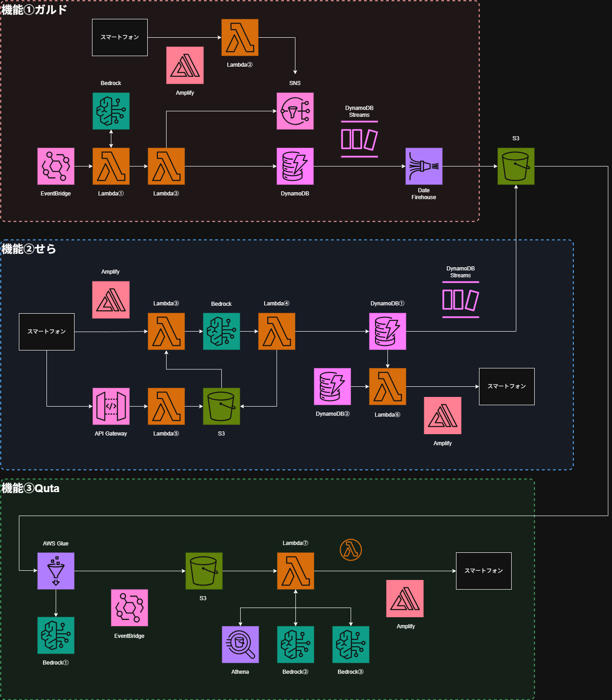Click the Bedrock① icon below AWS Glue
This screenshot has height=700, width=612.
tap(56, 635)
